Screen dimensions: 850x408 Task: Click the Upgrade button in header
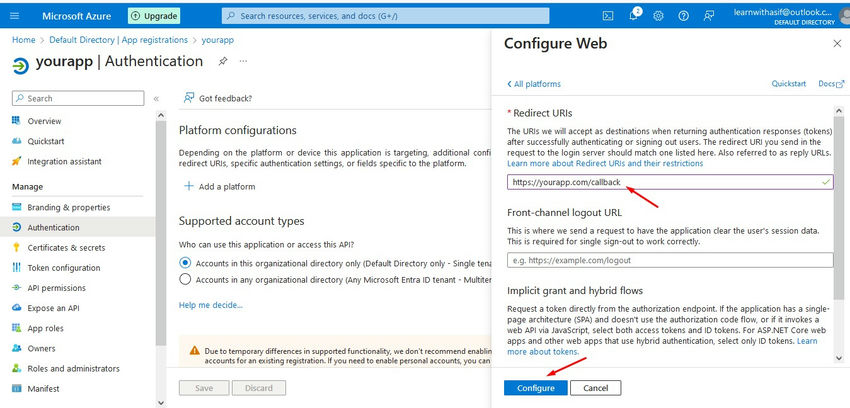click(155, 16)
